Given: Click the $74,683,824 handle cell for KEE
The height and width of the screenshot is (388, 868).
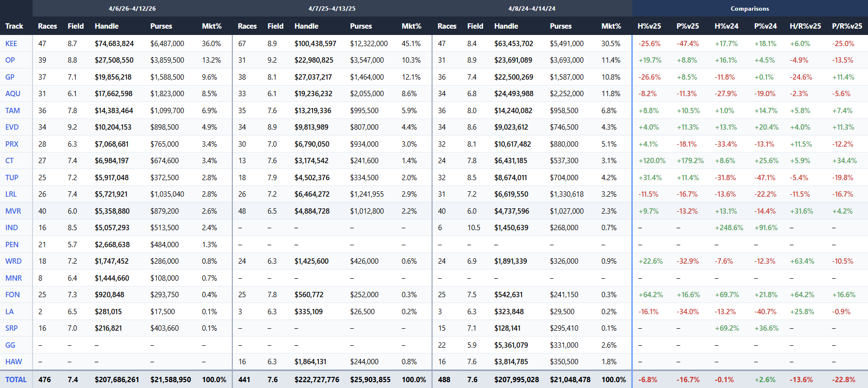Looking at the screenshot, I should tap(114, 44).
